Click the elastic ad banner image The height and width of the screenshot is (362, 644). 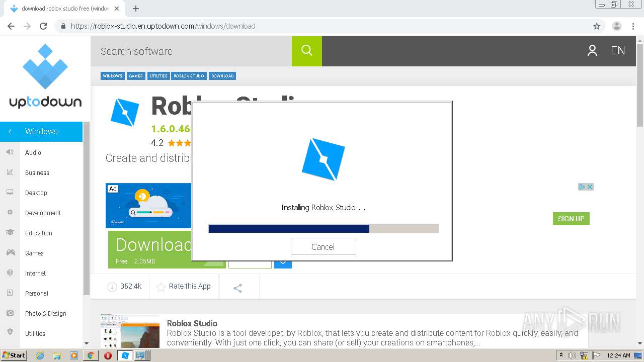click(x=148, y=206)
